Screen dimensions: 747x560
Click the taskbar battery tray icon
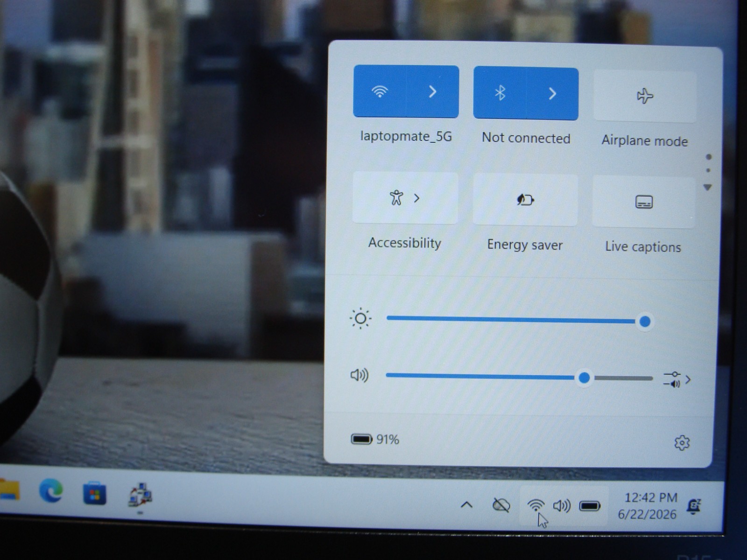(x=590, y=506)
